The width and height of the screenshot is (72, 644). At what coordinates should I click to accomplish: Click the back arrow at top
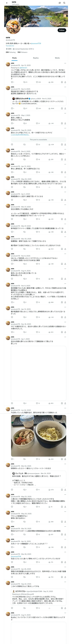(7, 3)
